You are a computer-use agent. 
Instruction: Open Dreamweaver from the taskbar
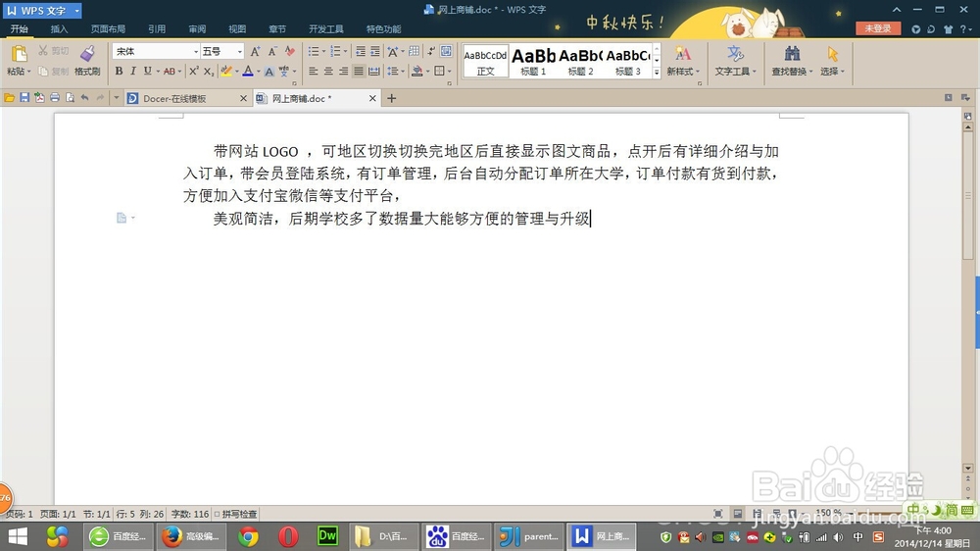pos(327,536)
